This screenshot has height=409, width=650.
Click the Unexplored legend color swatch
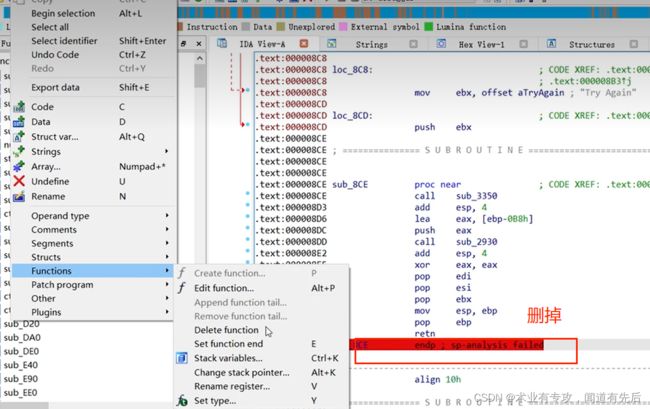pyautogui.click(x=281, y=27)
